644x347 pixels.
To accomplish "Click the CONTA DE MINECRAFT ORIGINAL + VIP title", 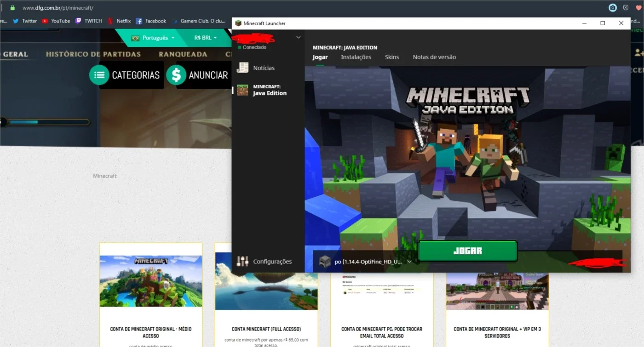I will click(497, 332).
